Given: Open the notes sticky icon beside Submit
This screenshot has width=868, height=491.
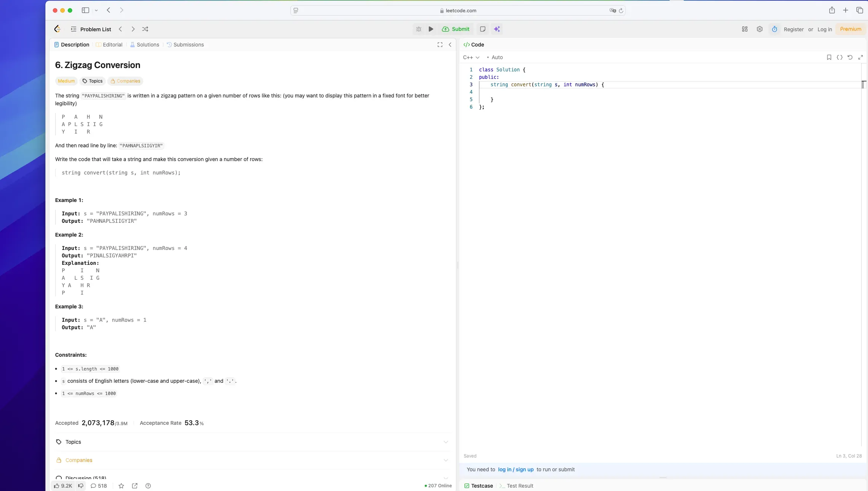Looking at the screenshot, I should coord(482,29).
